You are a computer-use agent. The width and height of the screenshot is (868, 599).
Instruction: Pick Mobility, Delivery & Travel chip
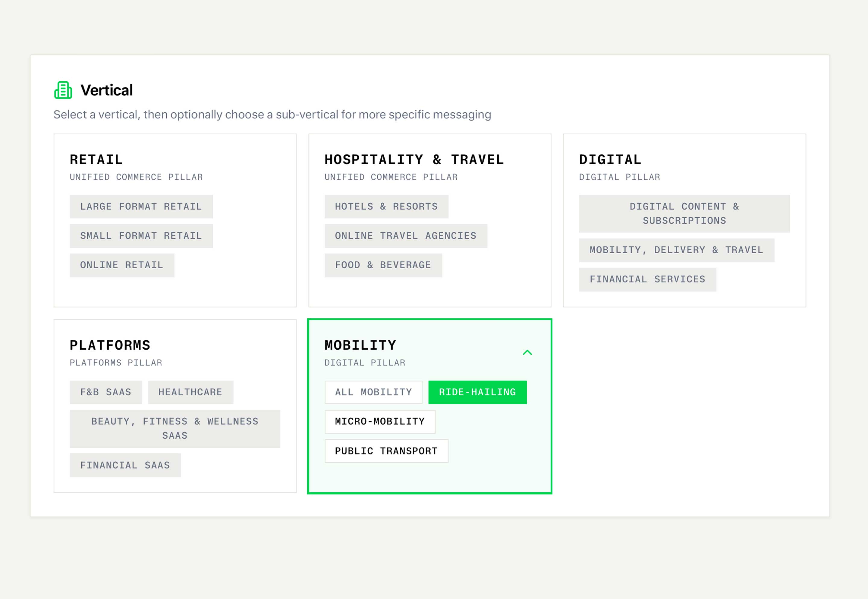(676, 250)
